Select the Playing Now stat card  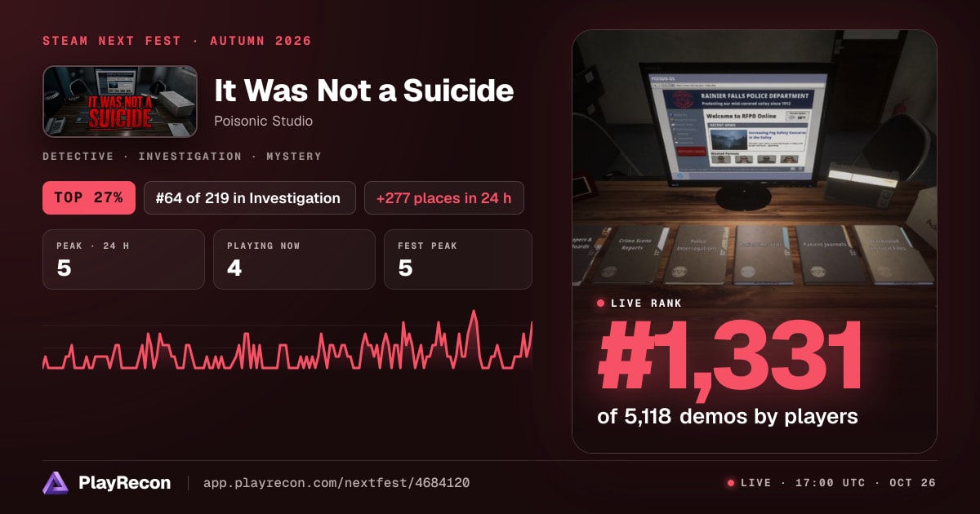[x=294, y=259]
